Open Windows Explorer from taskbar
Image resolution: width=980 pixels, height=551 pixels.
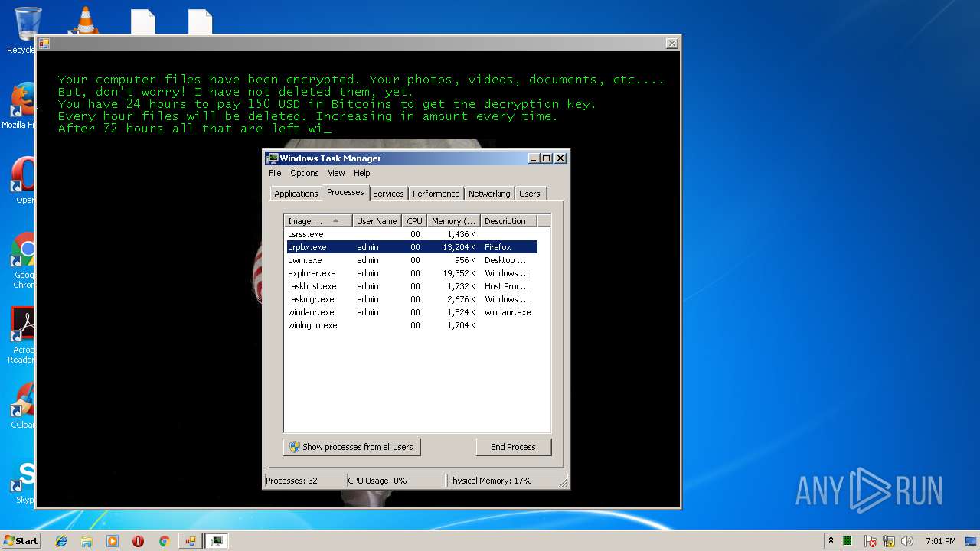[87, 541]
